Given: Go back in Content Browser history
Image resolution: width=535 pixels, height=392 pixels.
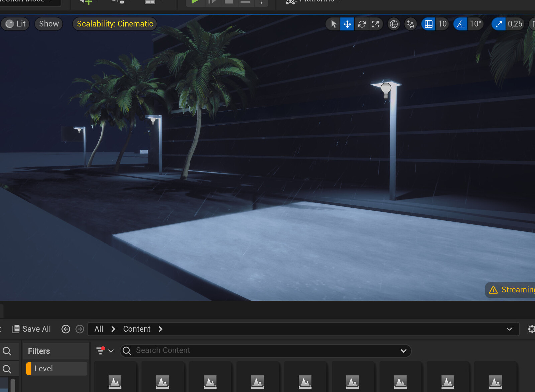Looking at the screenshot, I should [x=66, y=329].
